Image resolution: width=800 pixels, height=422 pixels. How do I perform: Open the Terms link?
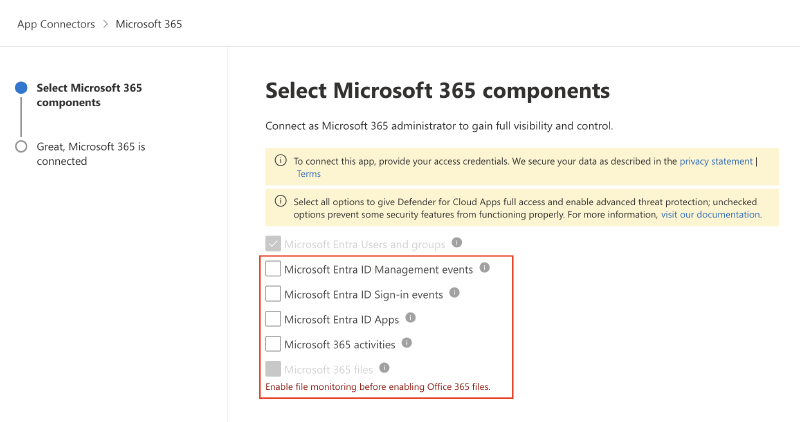click(309, 174)
